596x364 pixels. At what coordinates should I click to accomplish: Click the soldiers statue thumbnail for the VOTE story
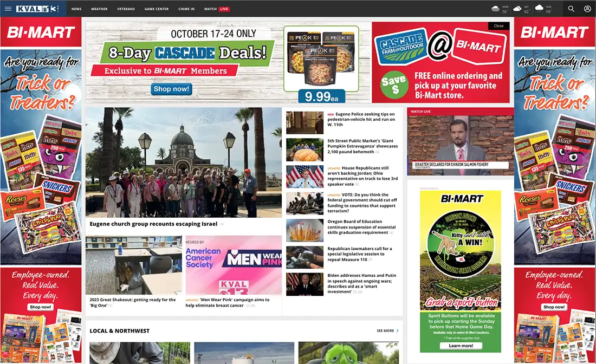pyautogui.click(x=305, y=204)
